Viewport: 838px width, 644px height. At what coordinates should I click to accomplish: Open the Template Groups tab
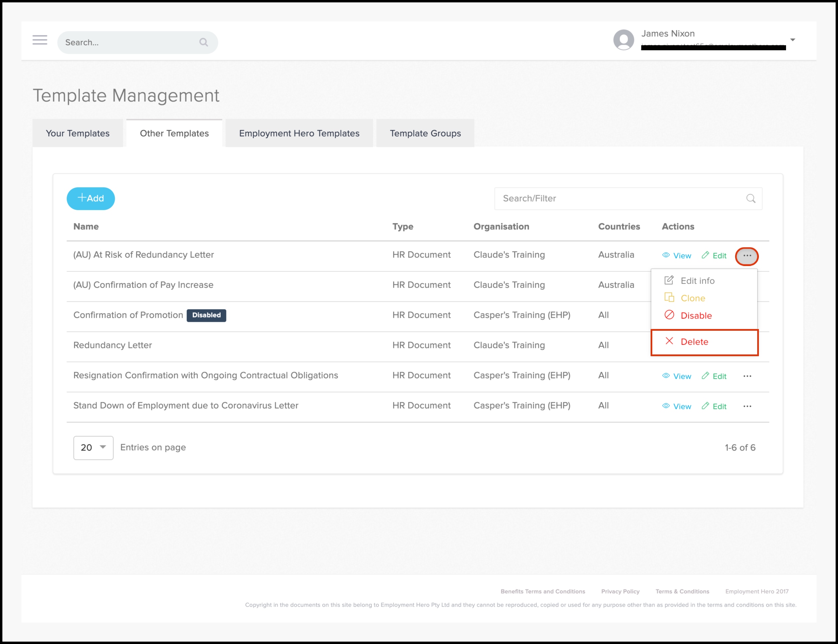click(425, 133)
